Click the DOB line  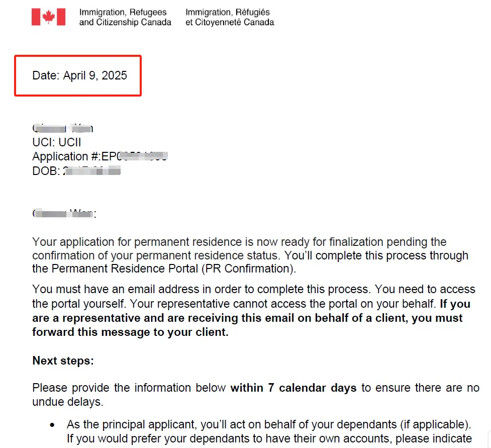tap(76, 171)
